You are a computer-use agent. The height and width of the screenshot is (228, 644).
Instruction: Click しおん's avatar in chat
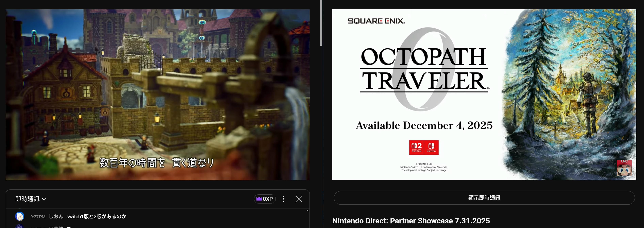pyautogui.click(x=20, y=216)
